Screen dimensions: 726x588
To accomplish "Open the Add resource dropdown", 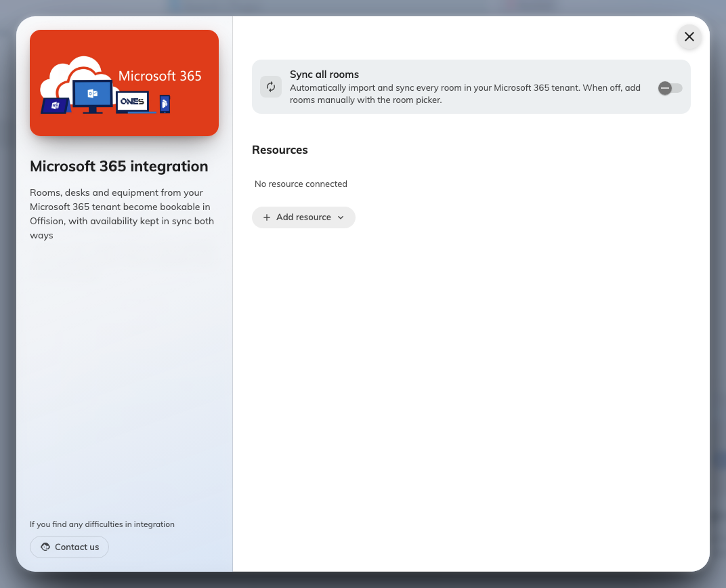I will point(303,217).
